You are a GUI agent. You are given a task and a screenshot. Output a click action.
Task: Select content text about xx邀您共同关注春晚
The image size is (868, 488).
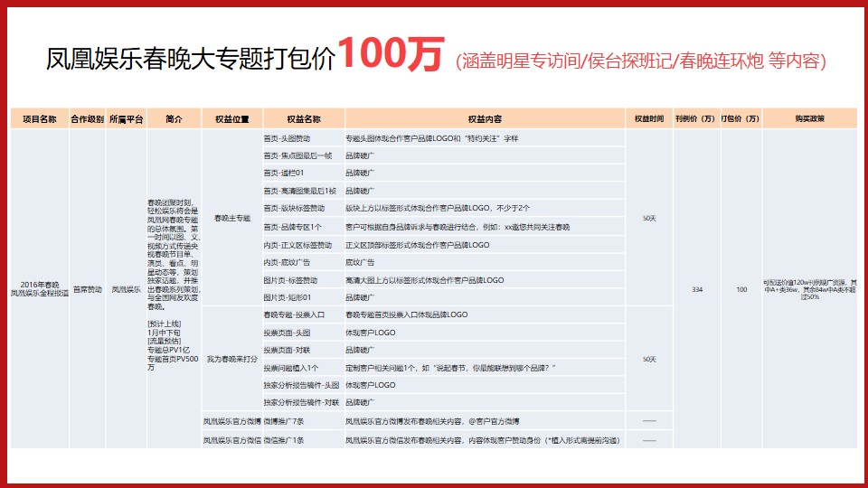[x=458, y=227]
